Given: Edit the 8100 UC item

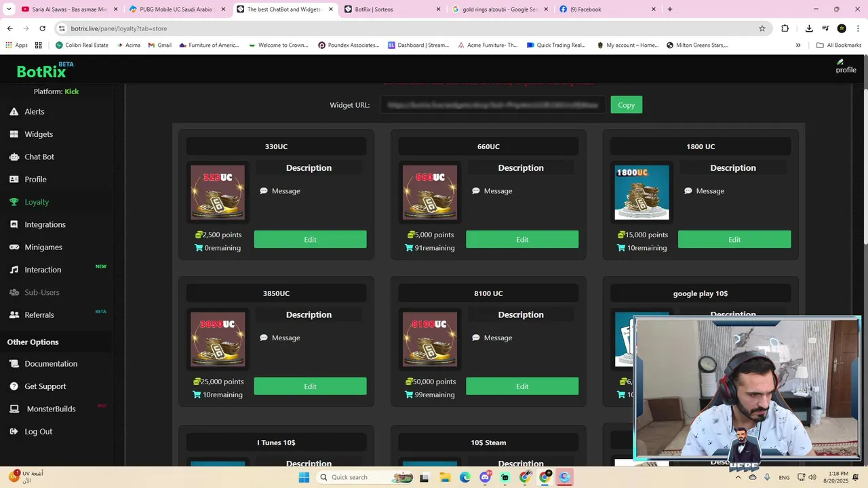Looking at the screenshot, I should 522,386.
